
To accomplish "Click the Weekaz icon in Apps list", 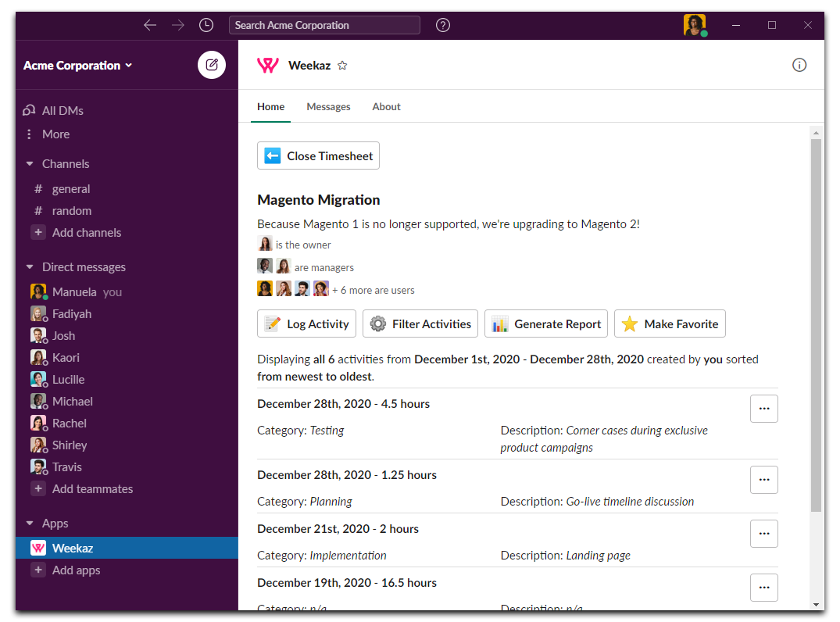I will pyautogui.click(x=38, y=548).
